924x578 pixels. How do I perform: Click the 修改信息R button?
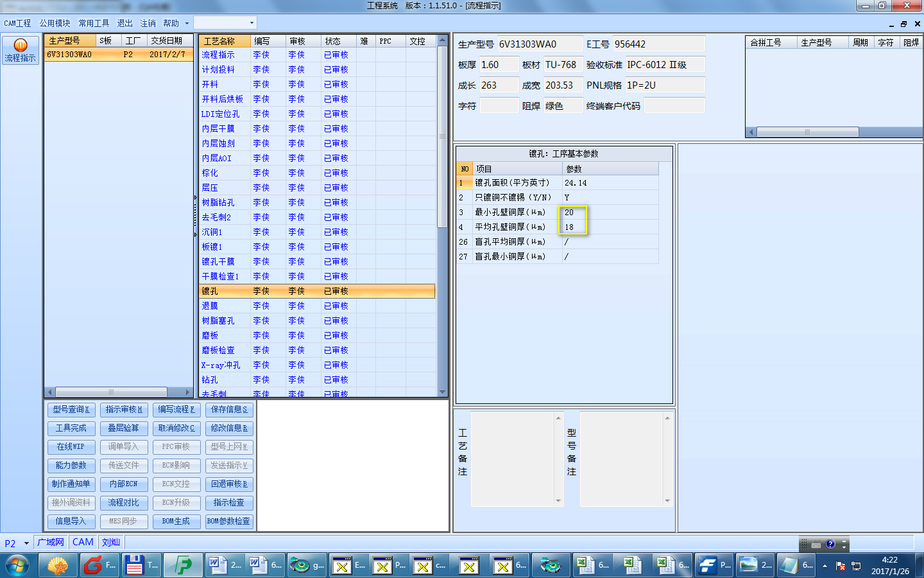[229, 428]
